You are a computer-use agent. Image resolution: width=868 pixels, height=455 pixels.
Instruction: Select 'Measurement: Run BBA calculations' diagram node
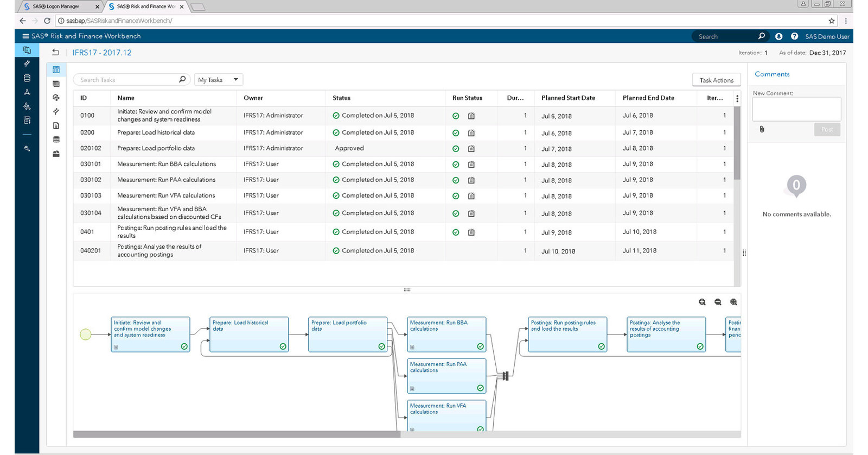[446, 334]
